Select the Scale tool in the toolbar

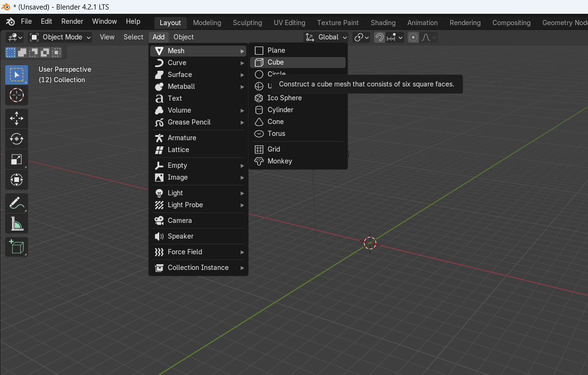click(17, 159)
